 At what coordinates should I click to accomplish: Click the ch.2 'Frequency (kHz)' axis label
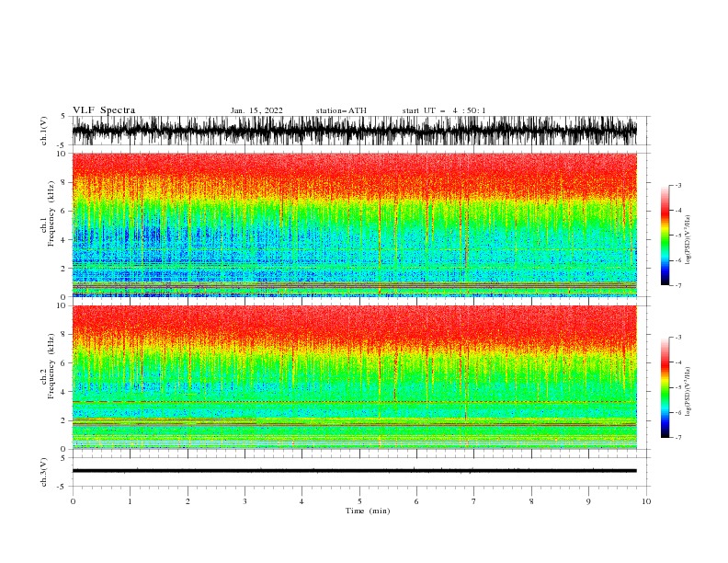pyautogui.click(x=51, y=366)
